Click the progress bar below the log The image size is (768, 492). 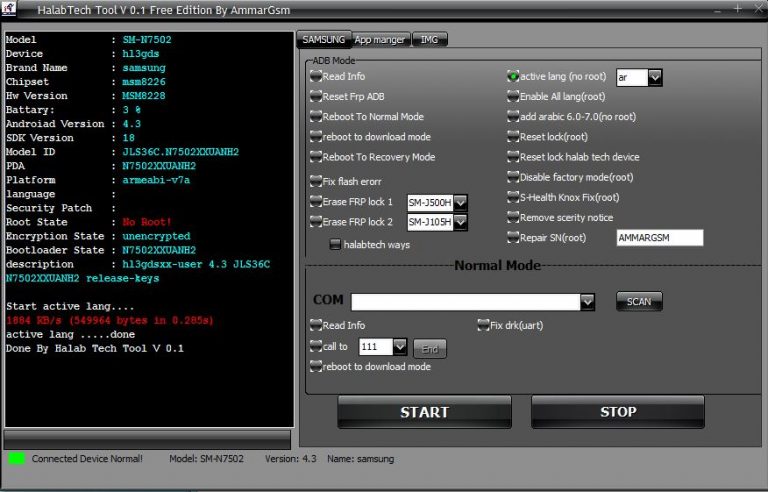pyautogui.click(x=147, y=439)
